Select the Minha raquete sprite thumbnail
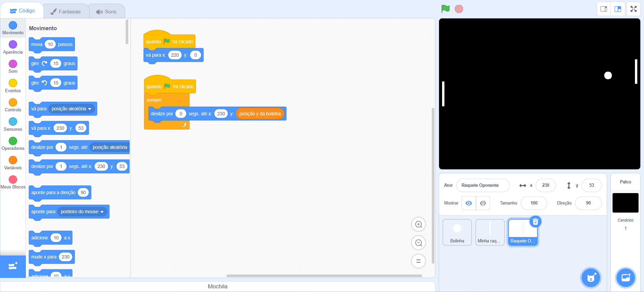The width and height of the screenshot is (644, 292). tap(490, 232)
